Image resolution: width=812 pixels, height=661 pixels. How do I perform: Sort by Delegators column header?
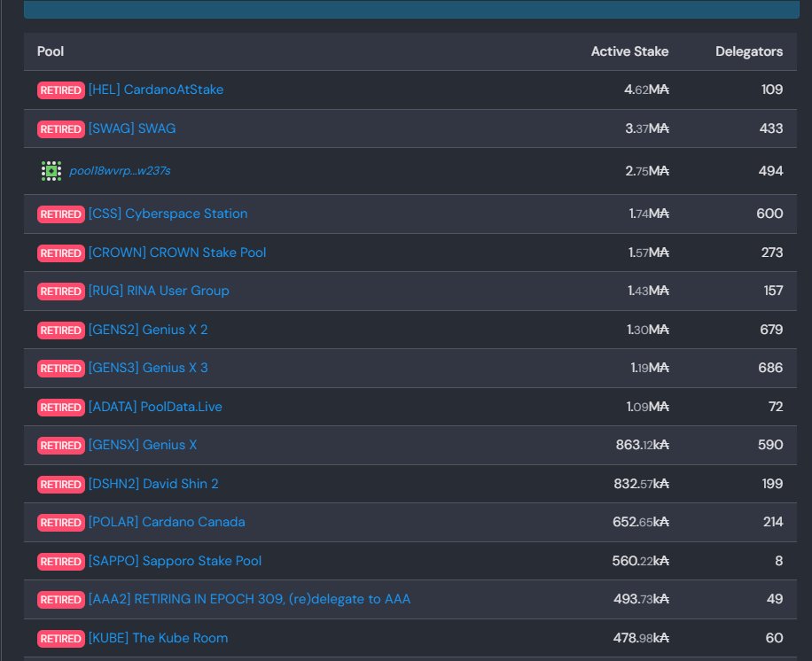click(749, 51)
